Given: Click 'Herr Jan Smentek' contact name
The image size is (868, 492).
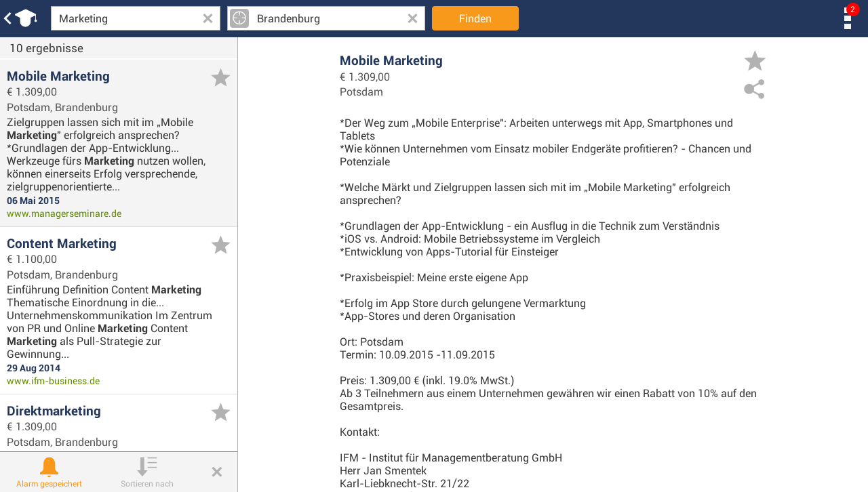Looking at the screenshot, I should click(x=383, y=470).
